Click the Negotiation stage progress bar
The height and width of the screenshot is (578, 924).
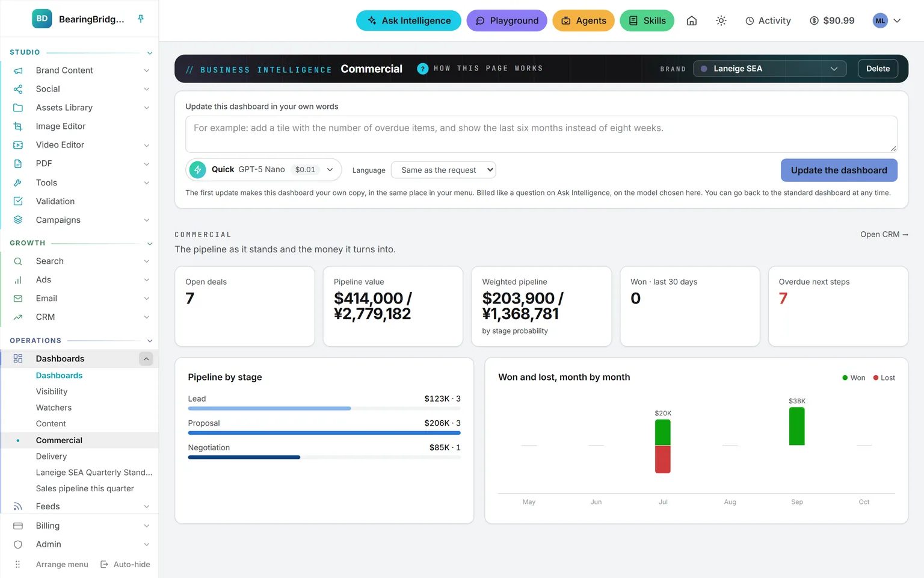(324, 458)
